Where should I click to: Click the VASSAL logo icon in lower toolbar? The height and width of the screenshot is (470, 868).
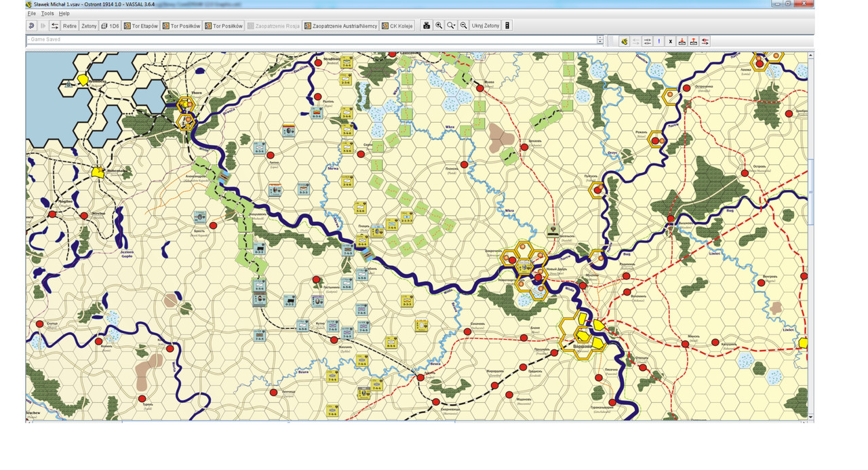624,41
